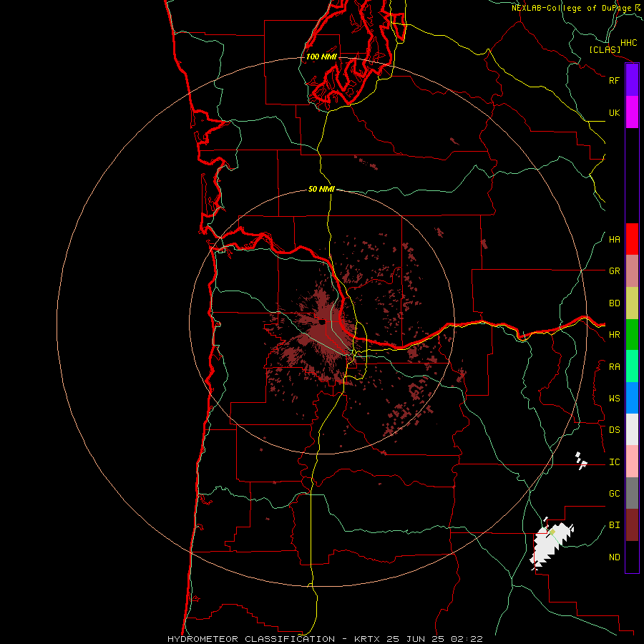
Task: Click the HA legend label
Action: click(x=615, y=240)
